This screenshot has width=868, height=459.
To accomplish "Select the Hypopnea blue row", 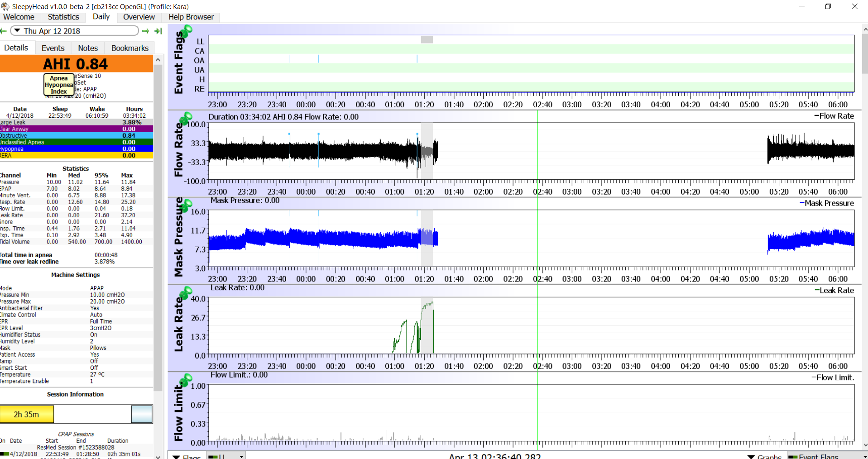I will pos(76,148).
